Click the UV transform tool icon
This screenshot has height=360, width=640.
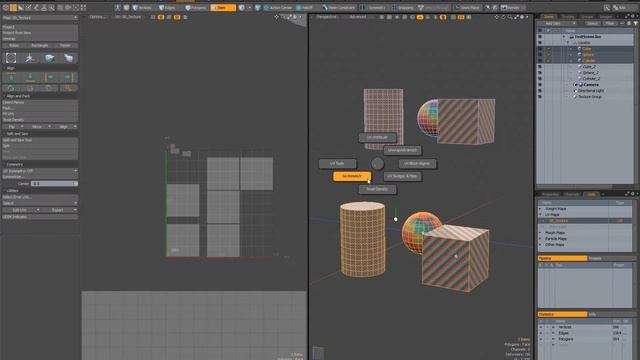11,58
